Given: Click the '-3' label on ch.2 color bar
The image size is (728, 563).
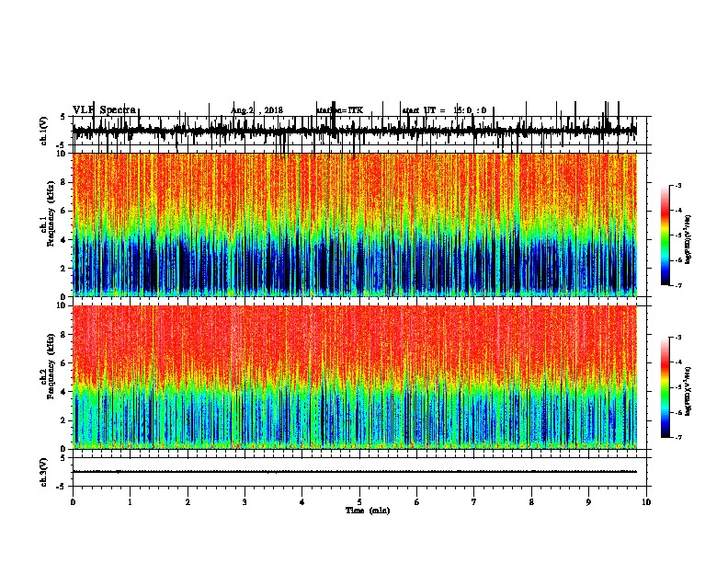Looking at the screenshot, I should click(677, 338).
